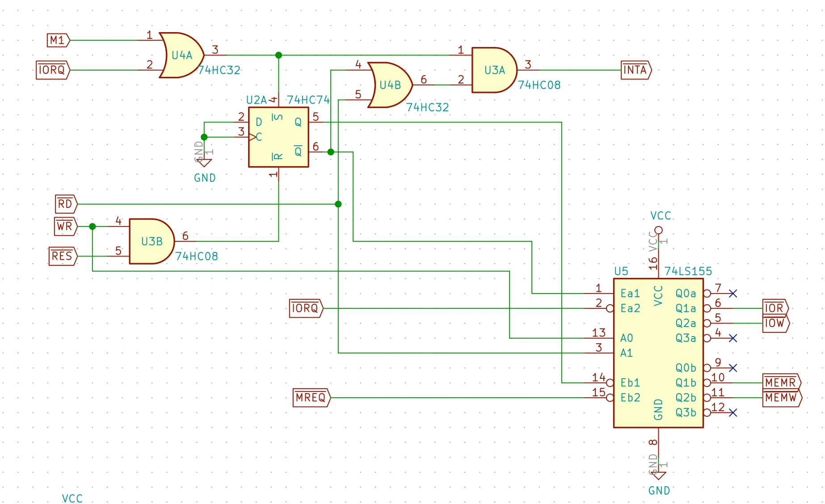Click the VCC text at bottom left
This screenshot has width=825, height=504.
[72, 499]
